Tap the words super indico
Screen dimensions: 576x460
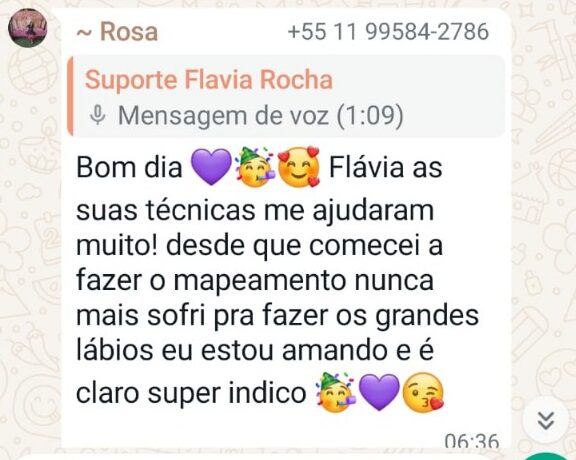tap(227, 394)
